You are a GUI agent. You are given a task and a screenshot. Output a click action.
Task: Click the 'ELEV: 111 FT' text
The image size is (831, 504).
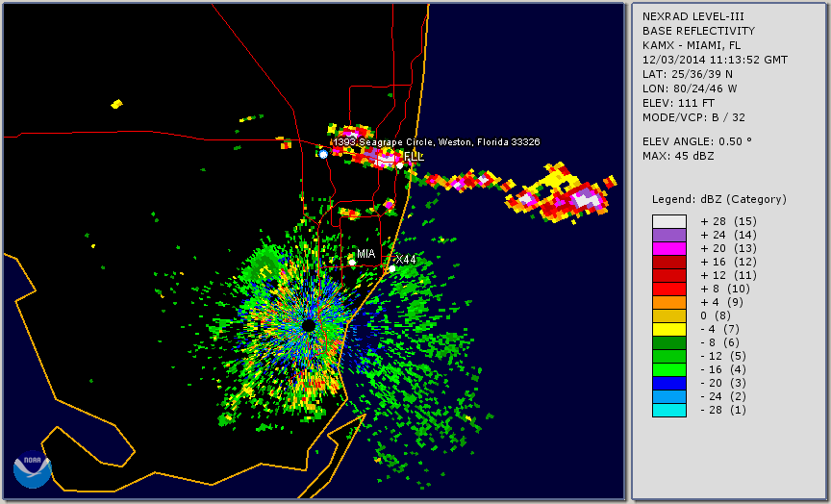coord(678,103)
